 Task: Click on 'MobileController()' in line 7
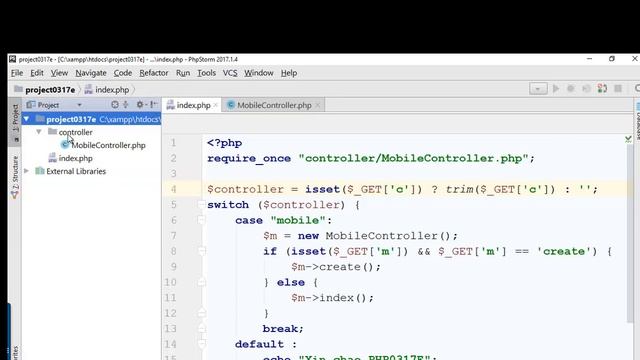[x=388, y=236]
